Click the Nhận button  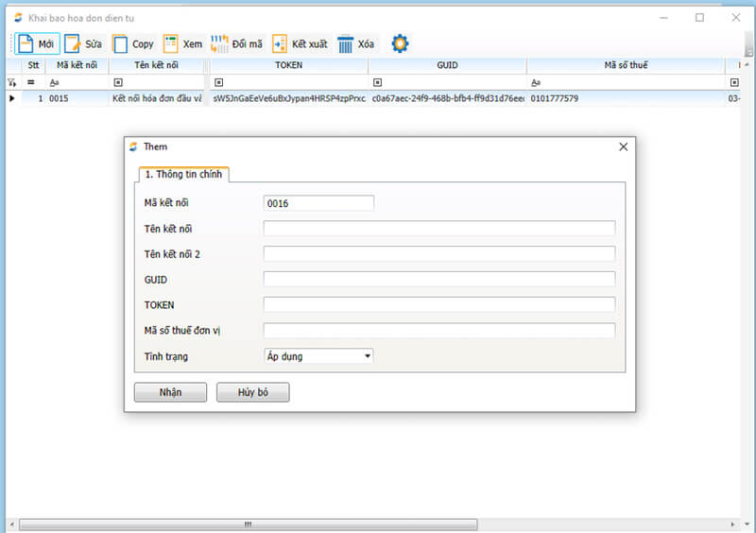click(170, 392)
